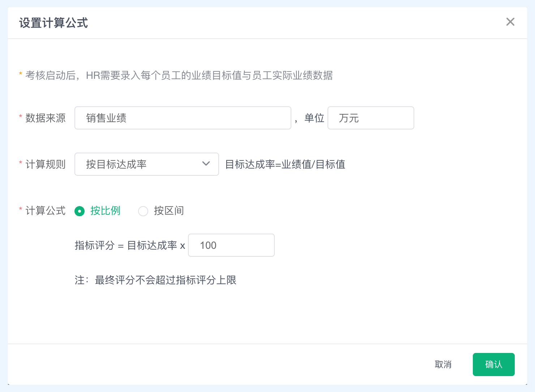
Task: Click the 计算规则 field label
Action: [x=46, y=165]
